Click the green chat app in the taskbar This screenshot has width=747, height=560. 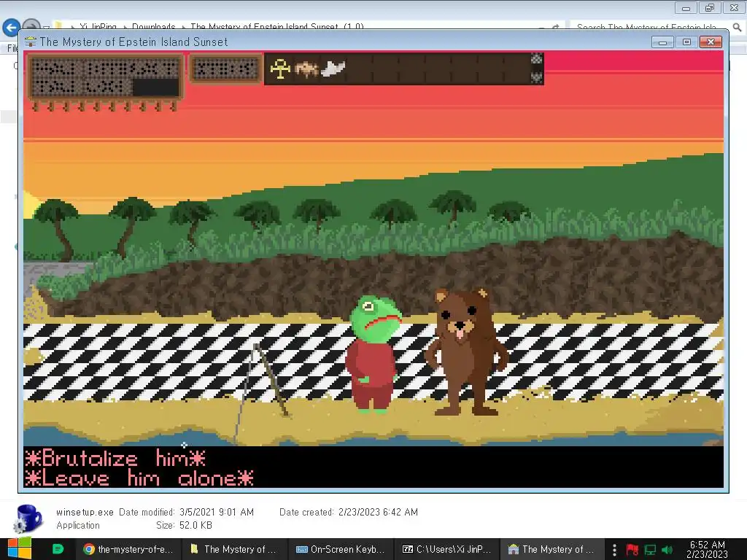pos(58,549)
